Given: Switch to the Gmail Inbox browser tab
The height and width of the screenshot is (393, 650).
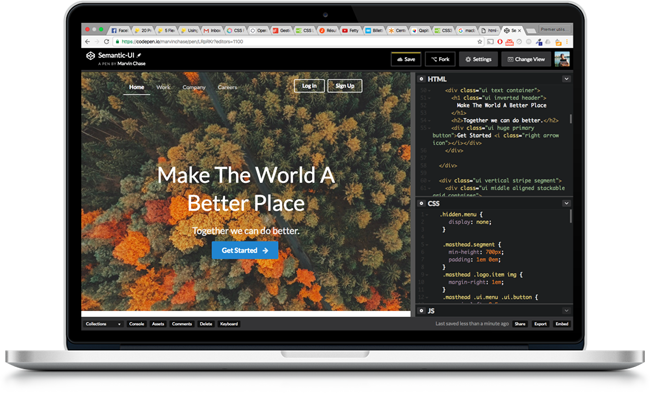Looking at the screenshot, I should [x=212, y=30].
